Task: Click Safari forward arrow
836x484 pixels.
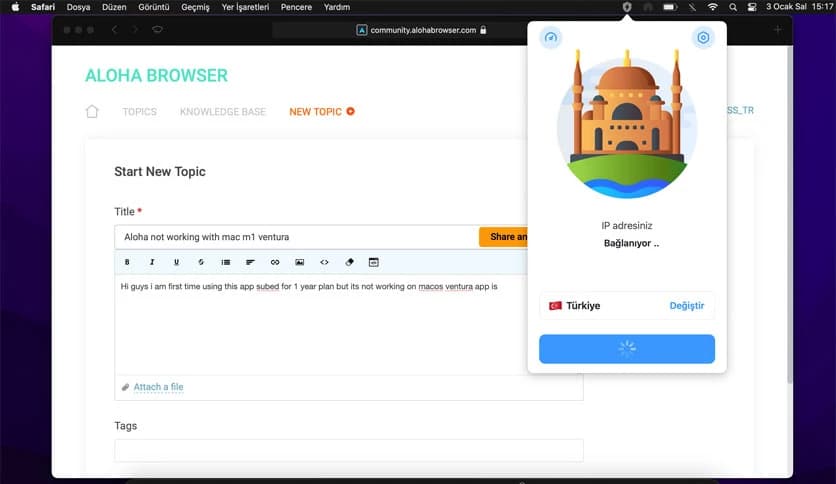Action: [135, 30]
